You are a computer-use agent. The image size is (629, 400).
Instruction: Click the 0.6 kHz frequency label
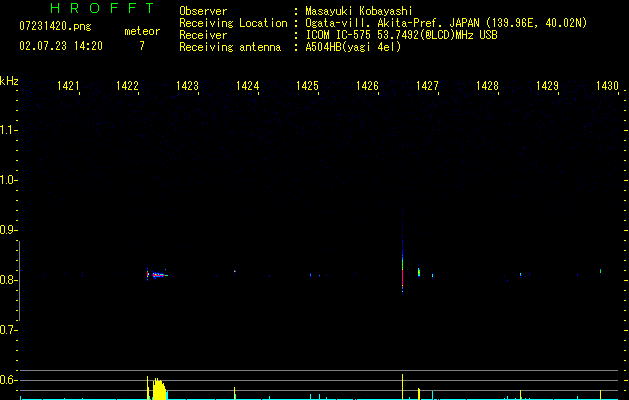8,380
